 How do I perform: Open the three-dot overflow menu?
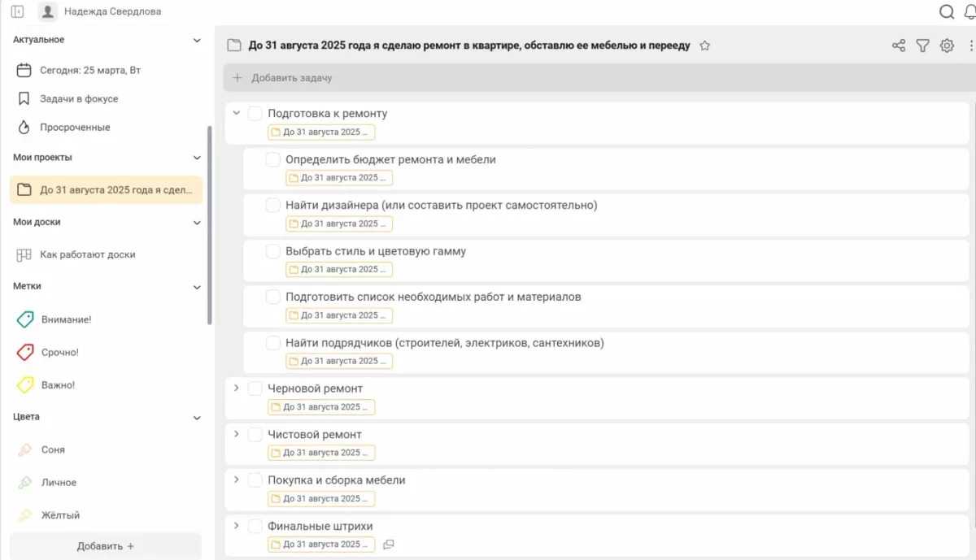tap(971, 45)
